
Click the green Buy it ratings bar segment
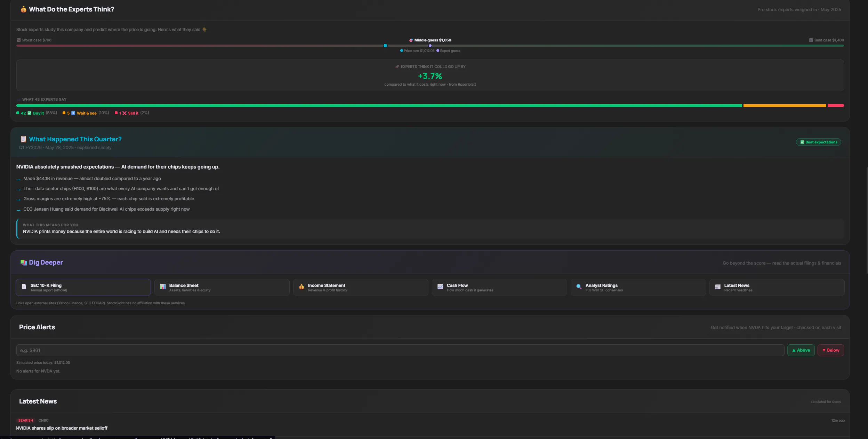click(379, 105)
